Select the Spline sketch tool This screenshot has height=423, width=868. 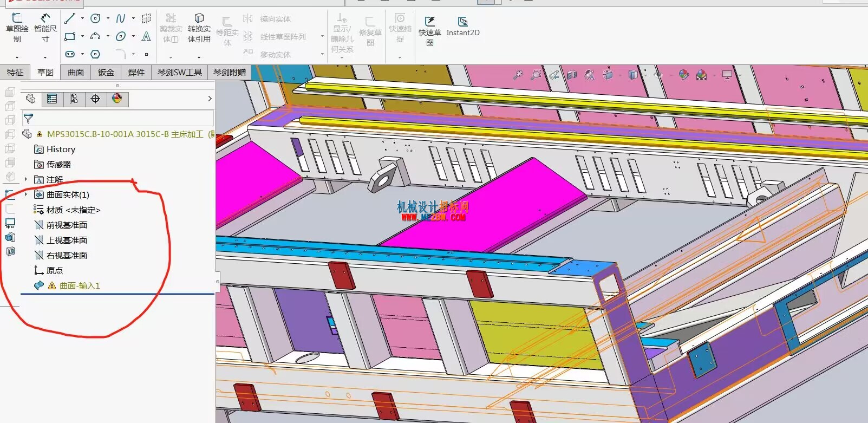point(121,18)
